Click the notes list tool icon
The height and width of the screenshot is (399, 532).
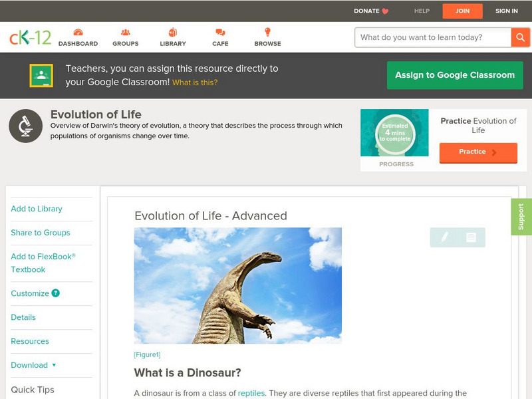(471, 237)
